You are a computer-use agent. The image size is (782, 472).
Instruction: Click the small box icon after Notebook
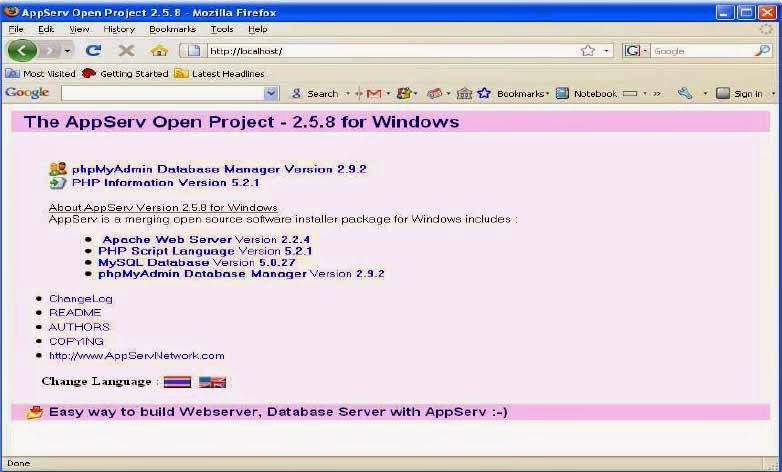coord(630,94)
